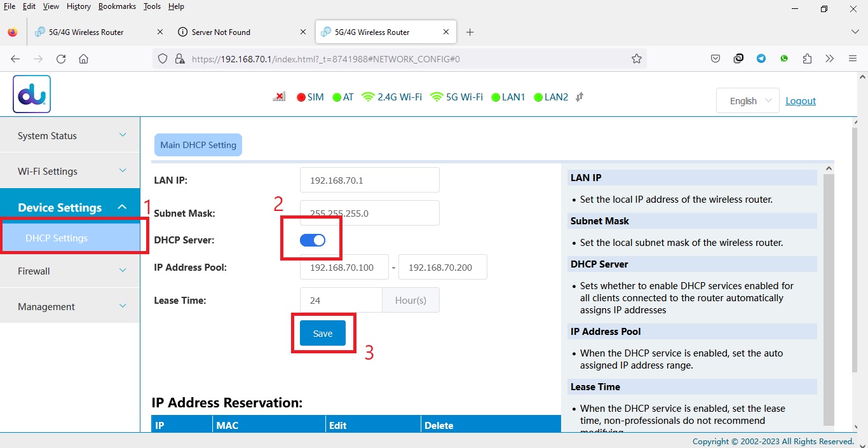Open the English language dropdown

coord(747,101)
